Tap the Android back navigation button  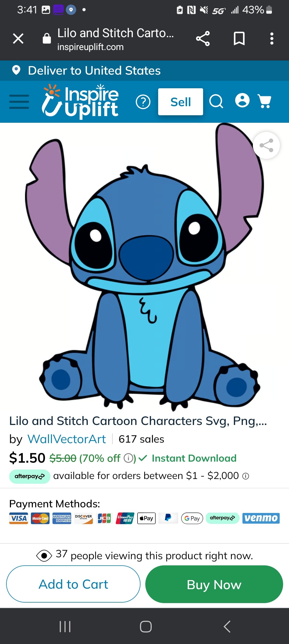[227, 626]
